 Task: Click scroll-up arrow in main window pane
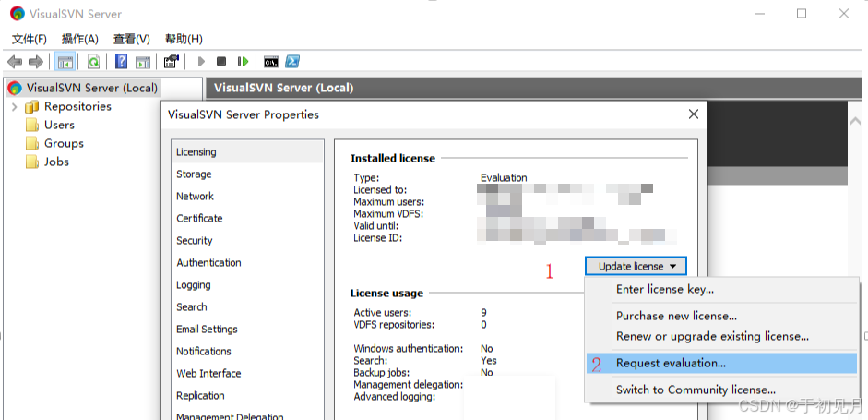pyautogui.click(x=855, y=120)
